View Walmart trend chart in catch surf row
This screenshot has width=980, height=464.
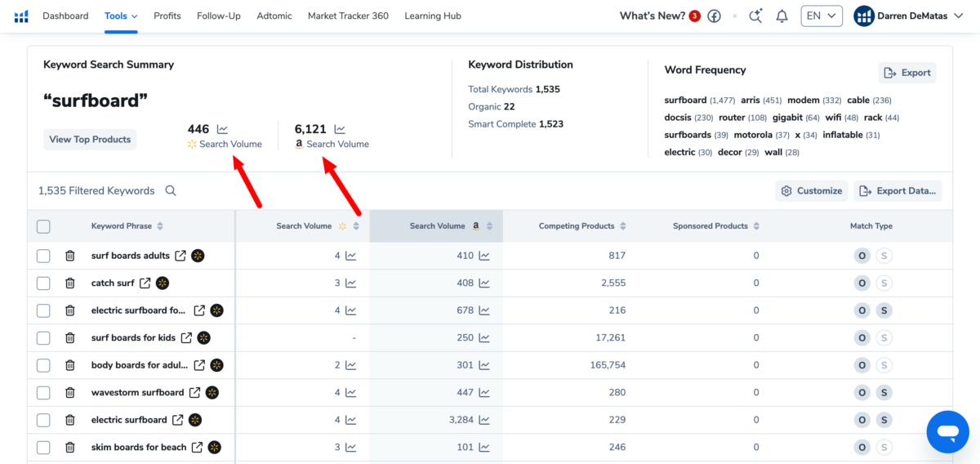[x=350, y=283]
